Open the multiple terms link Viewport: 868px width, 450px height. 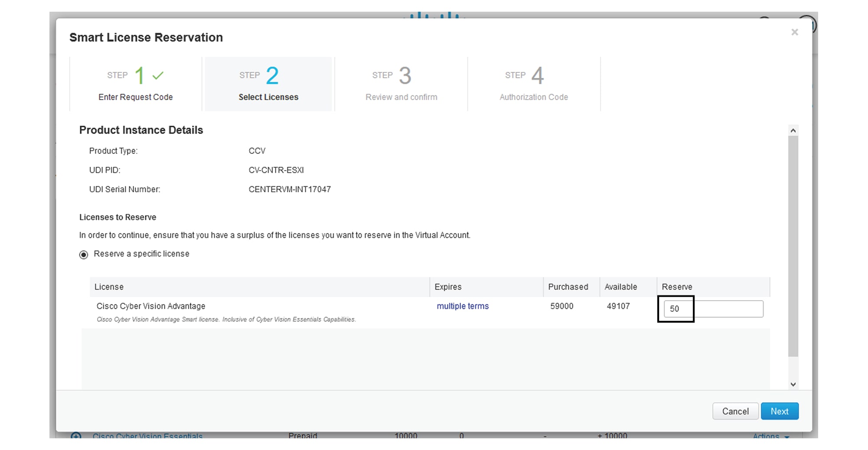pyautogui.click(x=463, y=306)
